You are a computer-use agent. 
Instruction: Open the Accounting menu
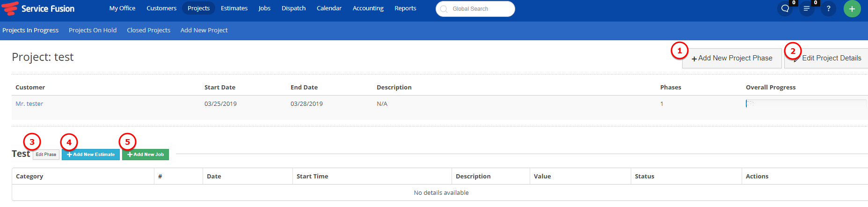tap(368, 8)
